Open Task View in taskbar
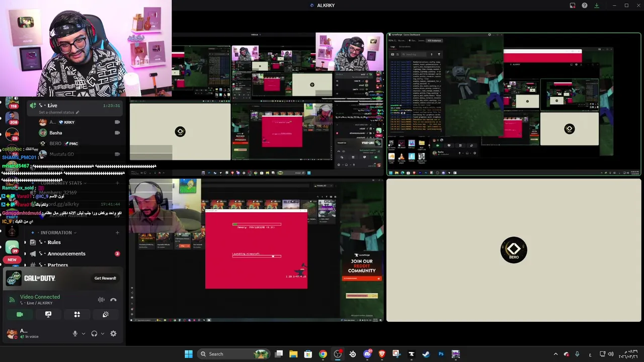 (279, 354)
